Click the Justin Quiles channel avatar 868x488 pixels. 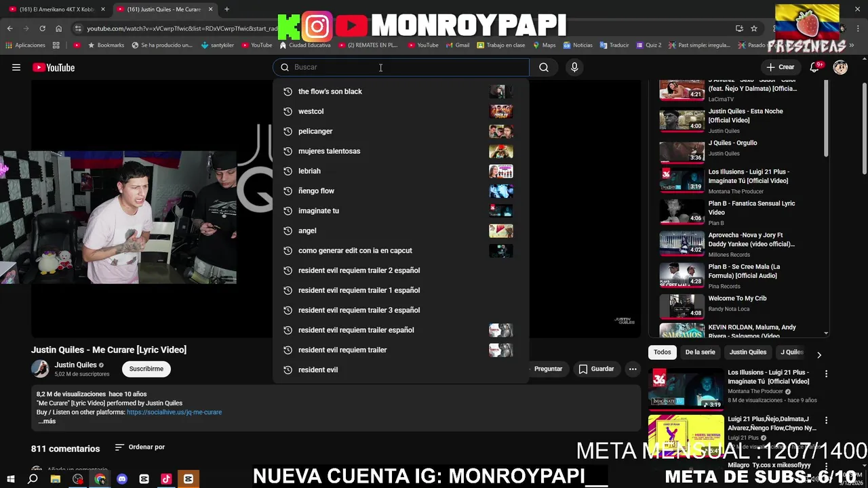click(x=40, y=369)
